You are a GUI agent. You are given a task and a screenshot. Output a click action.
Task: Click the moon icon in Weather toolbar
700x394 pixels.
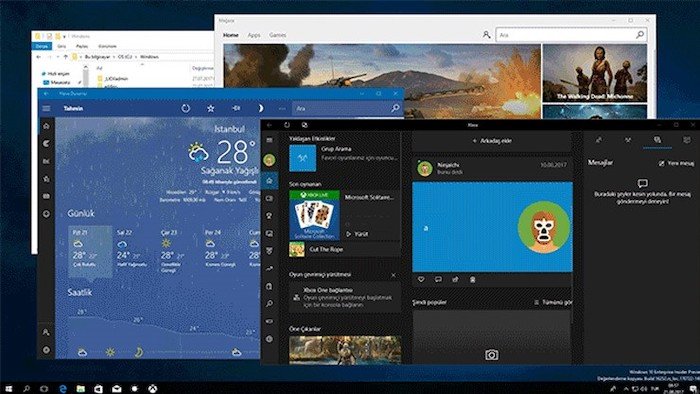tap(261, 108)
